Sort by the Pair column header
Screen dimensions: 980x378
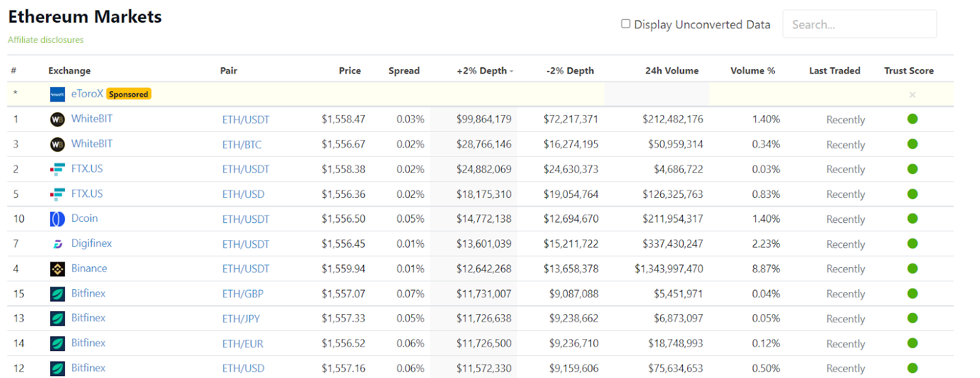click(x=228, y=70)
